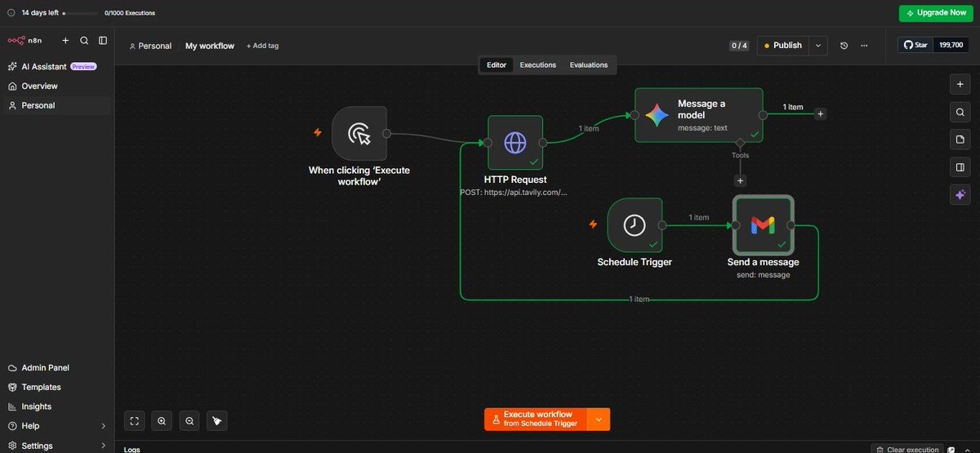Select the HTTP Request globe node
980x453 pixels.
coord(515,143)
